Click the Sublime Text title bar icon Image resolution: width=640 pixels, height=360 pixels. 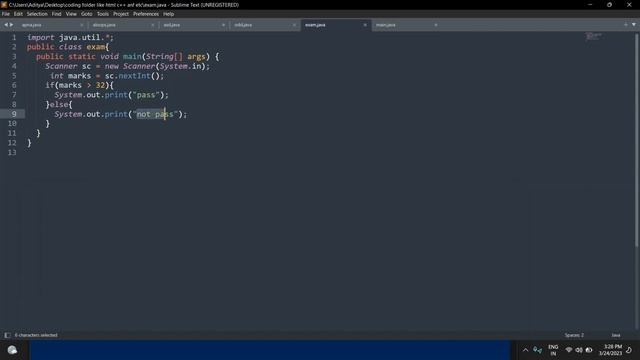[4, 4]
